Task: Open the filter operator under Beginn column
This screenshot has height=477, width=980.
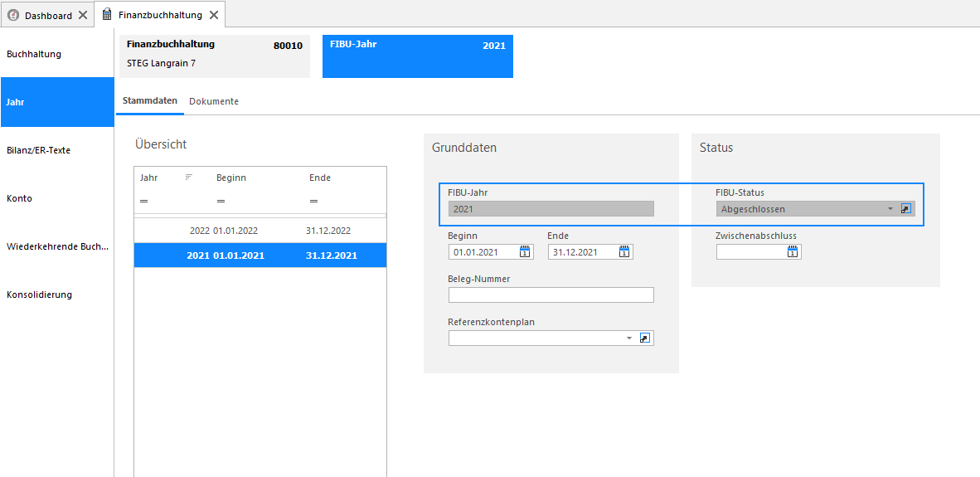Action: pyautogui.click(x=221, y=201)
